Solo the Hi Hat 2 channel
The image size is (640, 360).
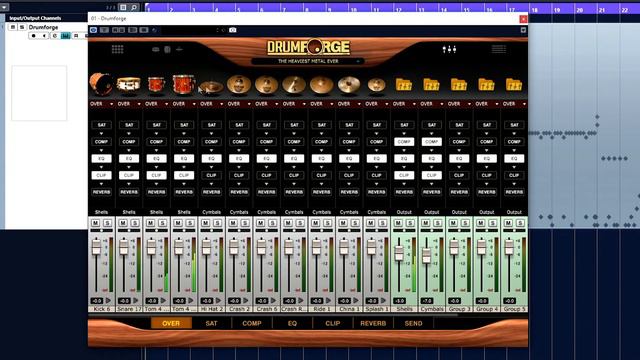pyautogui.click(x=218, y=223)
